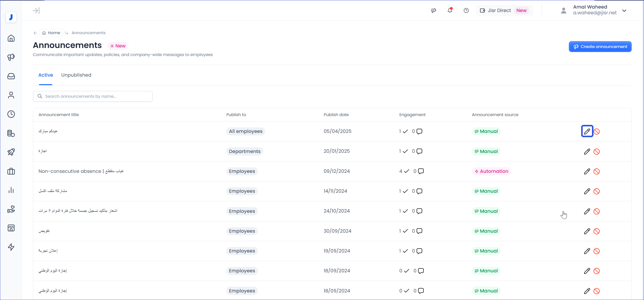The image size is (644, 300).
Task: Open the notifications bell
Action: pyautogui.click(x=450, y=11)
